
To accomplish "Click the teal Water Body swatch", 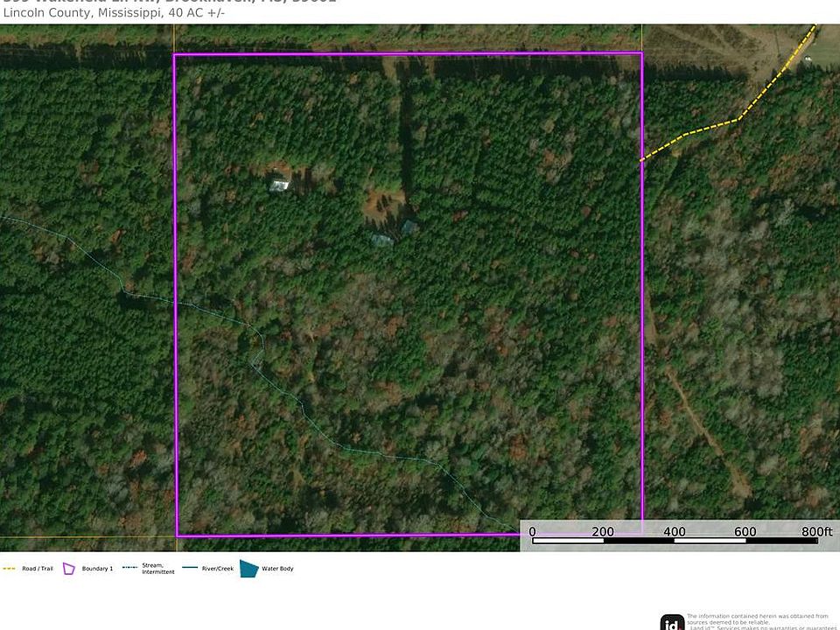I will (x=248, y=569).
